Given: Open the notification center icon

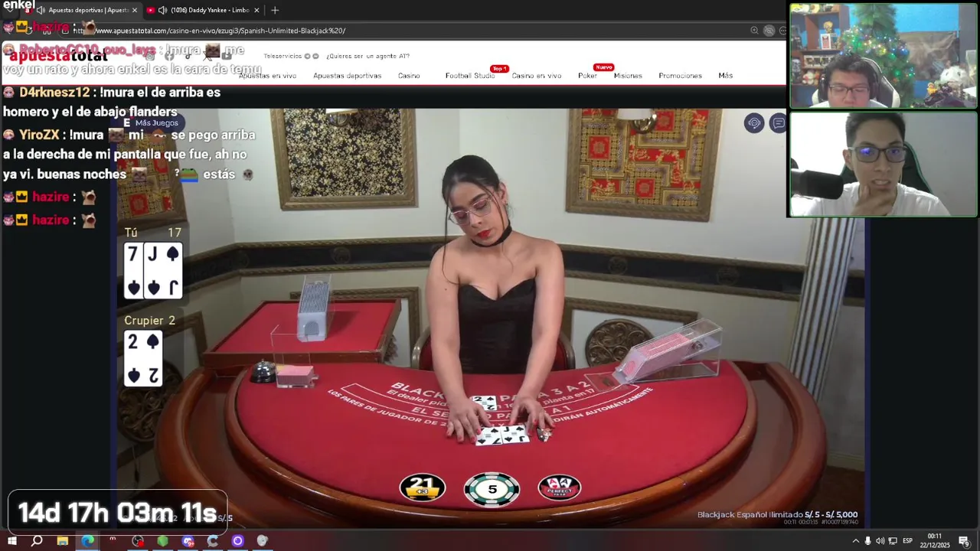Looking at the screenshot, I should [x=965, y=542].
